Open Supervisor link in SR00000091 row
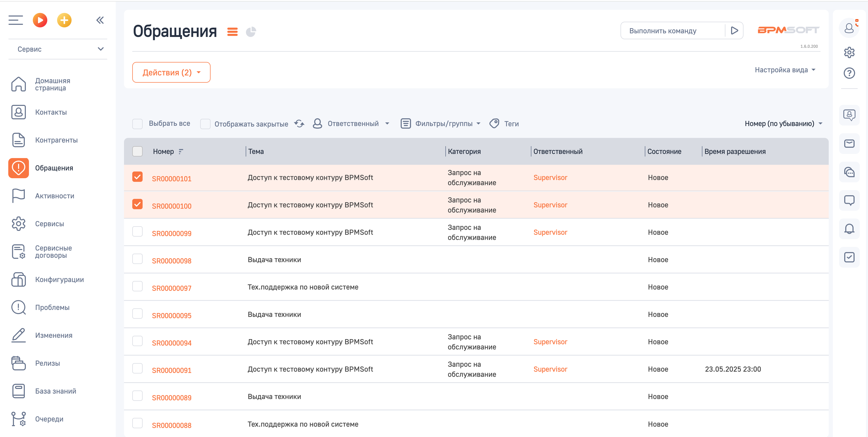The height and width of the screenshot is (437, 868). pos(550,369)
